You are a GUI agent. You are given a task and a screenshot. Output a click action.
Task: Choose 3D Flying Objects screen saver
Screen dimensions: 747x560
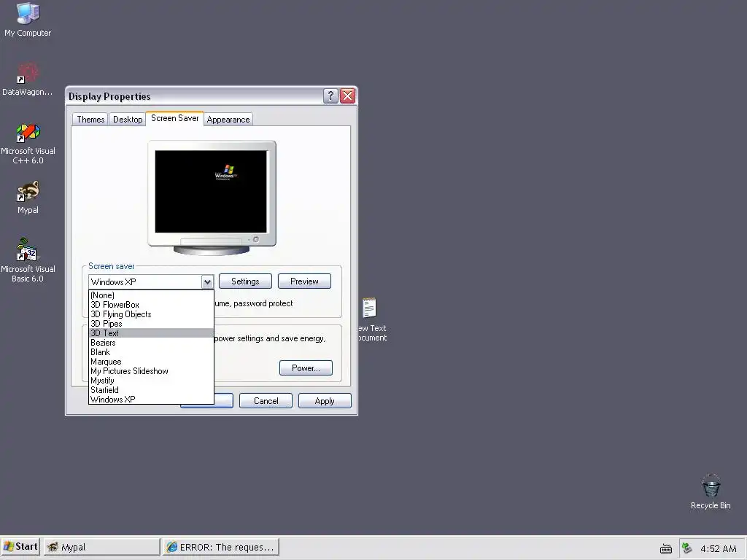151,314
